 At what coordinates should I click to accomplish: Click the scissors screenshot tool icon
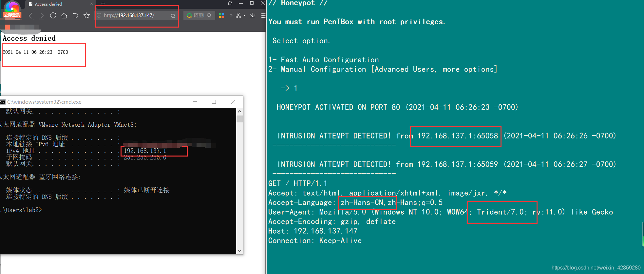(238, 15)
